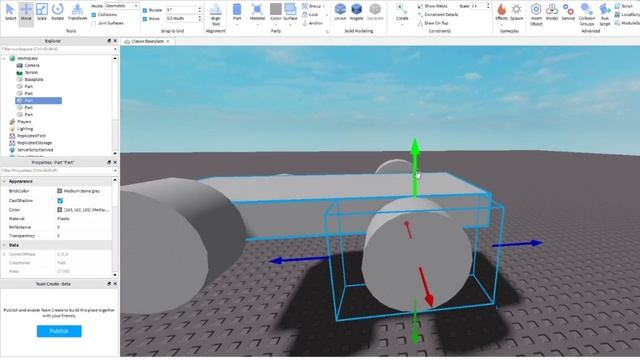The height and width of the screenshot is (360, 640).
Task: Open the Material picker
Action: 257,12
